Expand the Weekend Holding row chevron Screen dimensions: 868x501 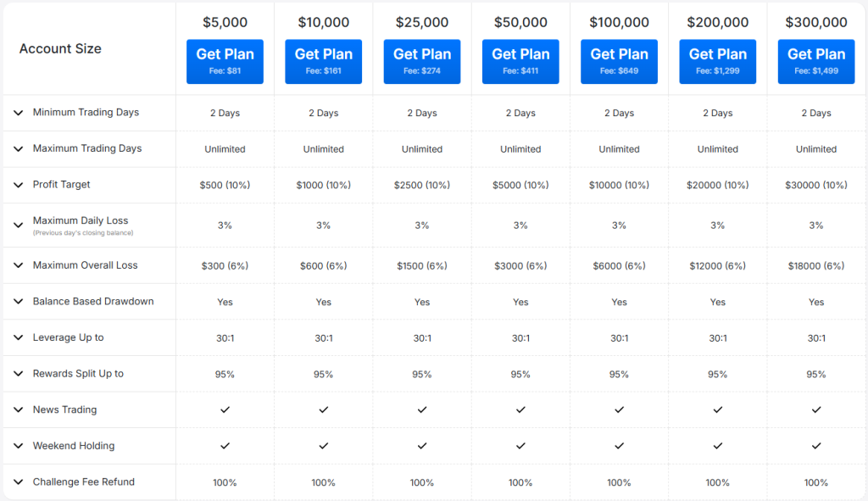tap(18, 446)
